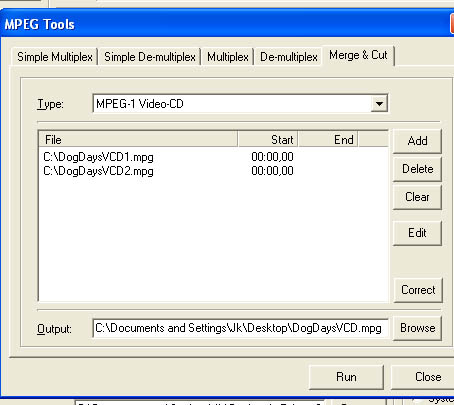This screenshot has width=454, height=405.
Task: Click the Output path text field
Action: 240,328
